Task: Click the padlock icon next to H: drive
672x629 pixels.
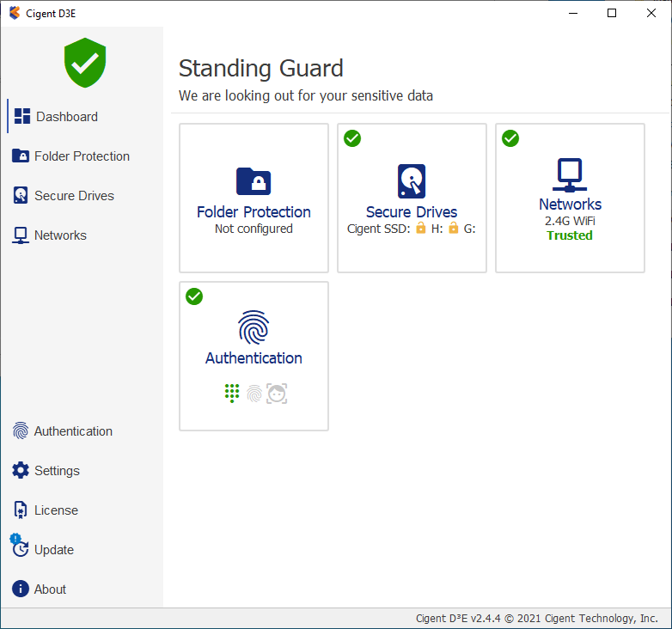Action: click(421, 228)
